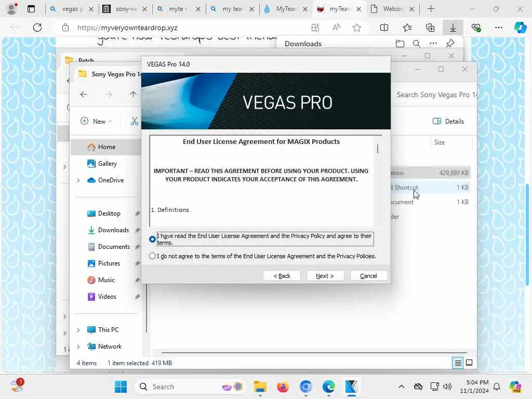
Task: Expand the This PC tree node
Action: pyautogui.click(x=78, y=330)
